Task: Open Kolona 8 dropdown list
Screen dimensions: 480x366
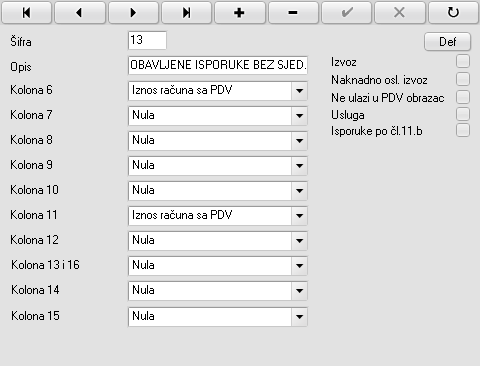Action: pyautogui.click(x=299, y=141)
